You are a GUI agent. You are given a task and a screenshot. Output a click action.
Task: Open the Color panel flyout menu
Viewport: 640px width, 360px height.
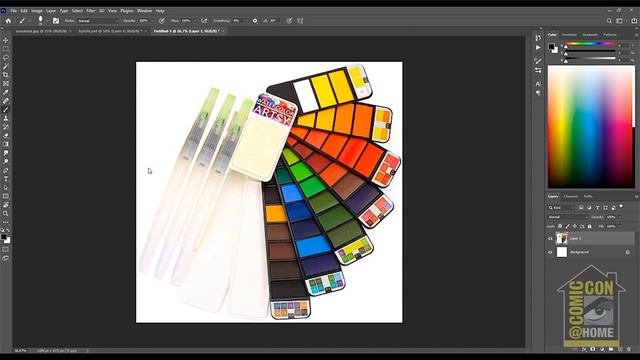[x=636, y=35]
